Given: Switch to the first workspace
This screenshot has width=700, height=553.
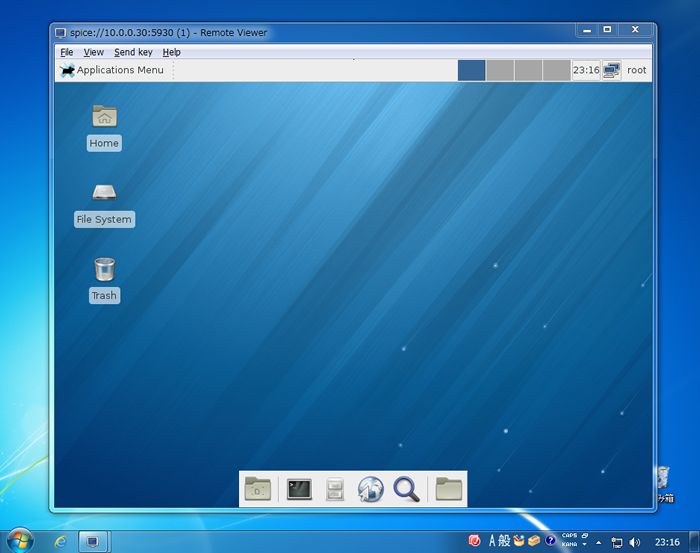Looking at the screenshot, I should tap(471, 70).
